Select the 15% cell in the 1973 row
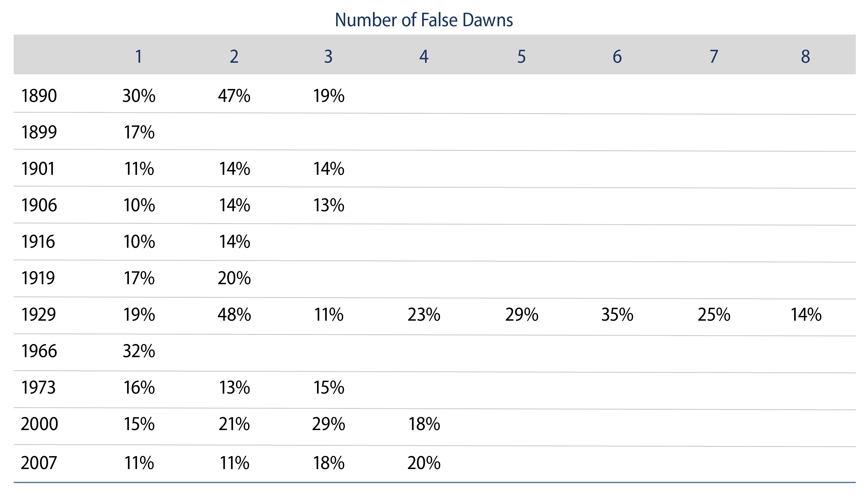 click(329, 388)
